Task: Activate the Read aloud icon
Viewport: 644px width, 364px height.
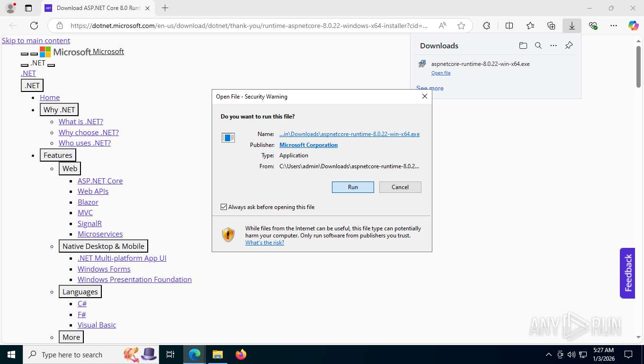Action: tap(442, 26)
